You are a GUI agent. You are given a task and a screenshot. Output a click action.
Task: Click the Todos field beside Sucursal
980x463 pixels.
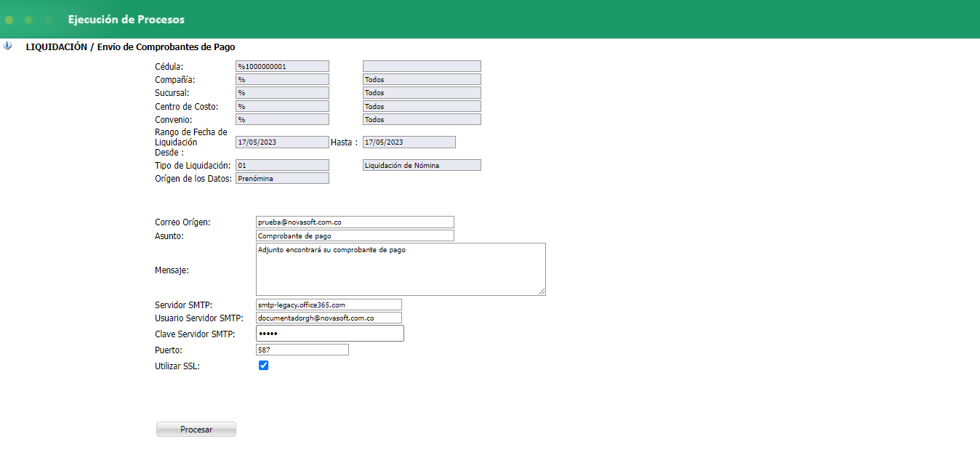pyautogui.click(x=422, y=93)
